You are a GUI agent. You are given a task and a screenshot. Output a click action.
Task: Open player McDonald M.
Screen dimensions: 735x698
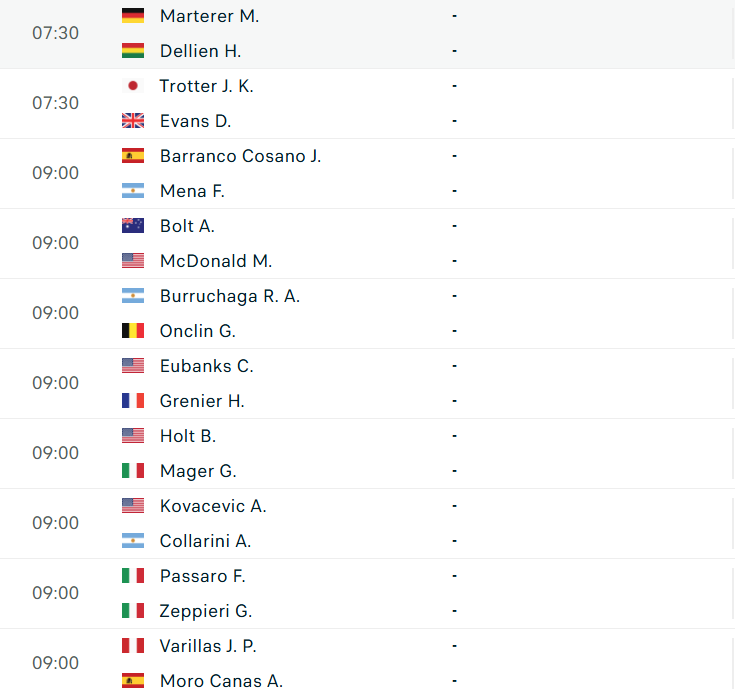[x=215, y=261]
